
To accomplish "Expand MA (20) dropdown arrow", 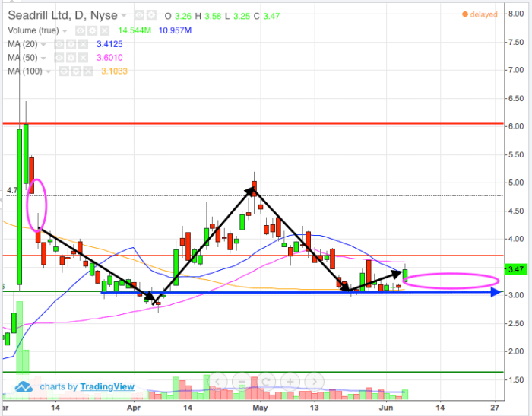I will (x=43, y=44).
